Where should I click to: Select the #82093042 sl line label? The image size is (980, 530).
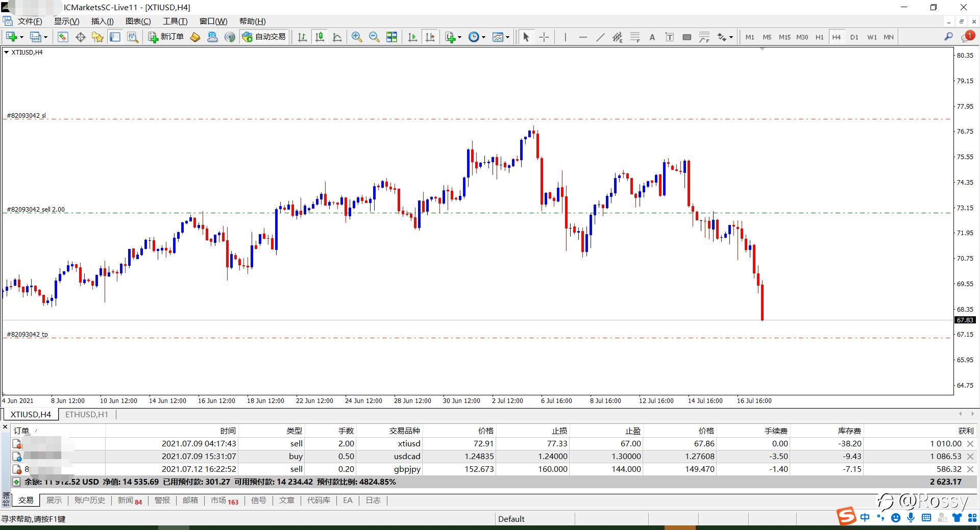click(26, 116)
